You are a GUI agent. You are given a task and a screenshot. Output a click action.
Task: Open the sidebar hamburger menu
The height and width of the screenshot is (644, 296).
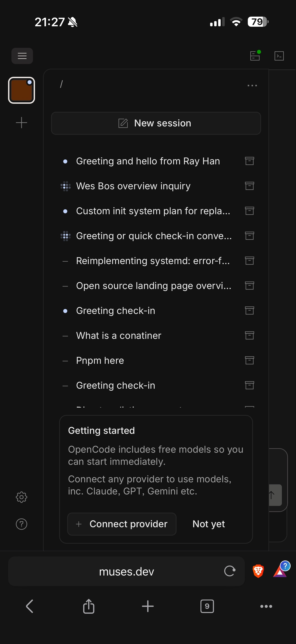click(22, 56)
